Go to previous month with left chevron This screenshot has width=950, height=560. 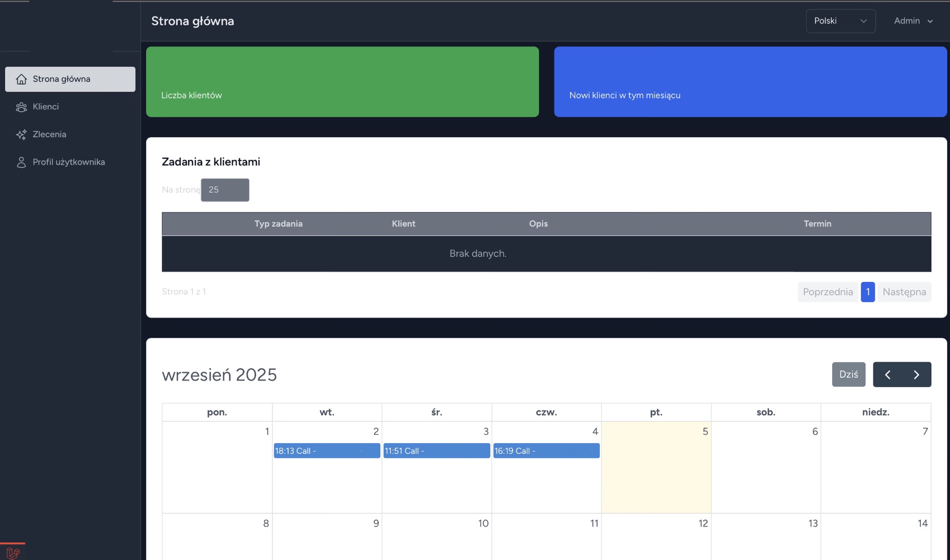pyautogui.click(x=888, y=374)
